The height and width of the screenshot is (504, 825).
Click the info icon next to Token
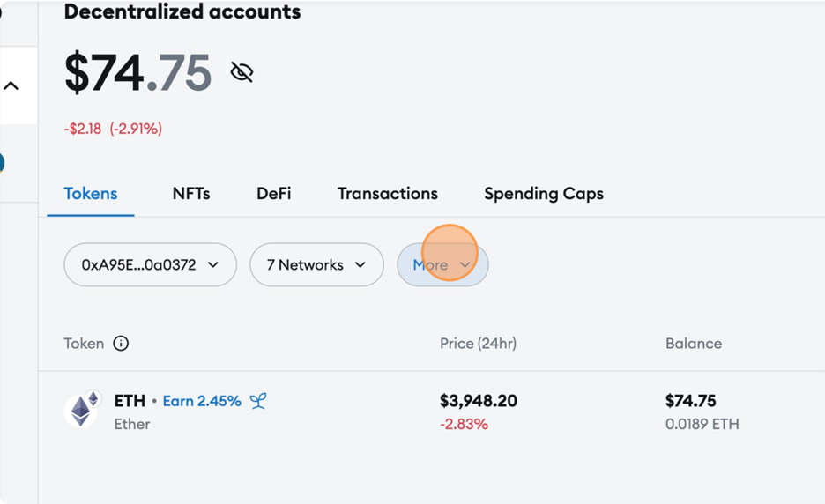[x=121, y=344]
